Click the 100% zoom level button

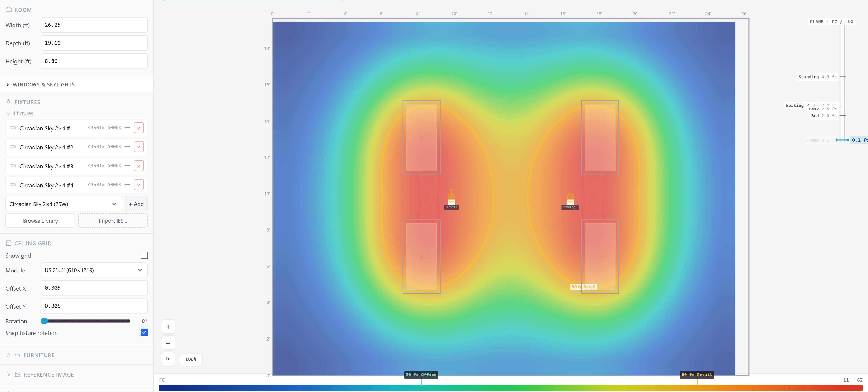pos(191,360)
